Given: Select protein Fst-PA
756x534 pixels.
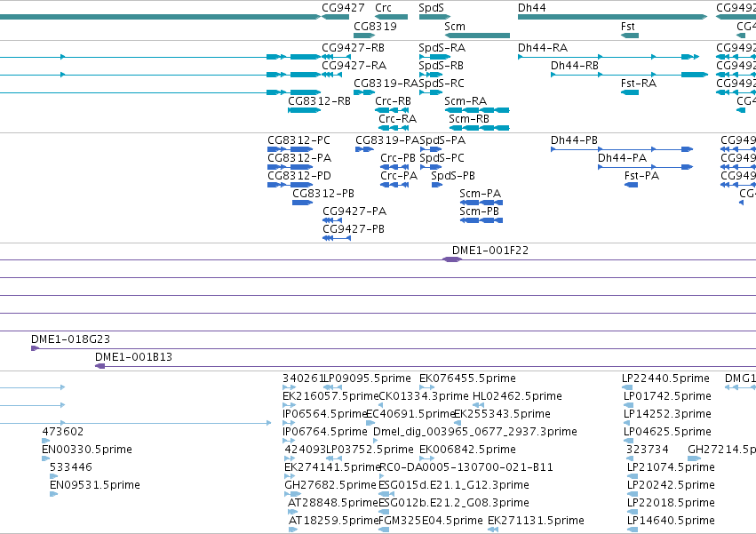Looking at the screenshot, I should [631, 185].
